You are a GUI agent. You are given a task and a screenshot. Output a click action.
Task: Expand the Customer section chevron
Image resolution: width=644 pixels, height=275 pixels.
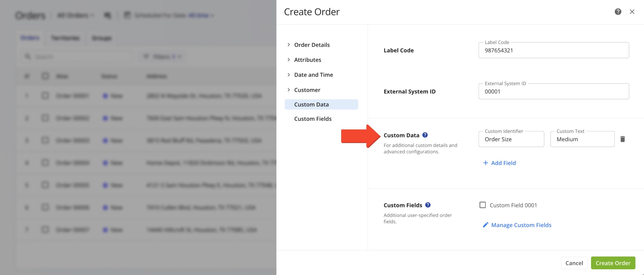(x=289, y=90)
